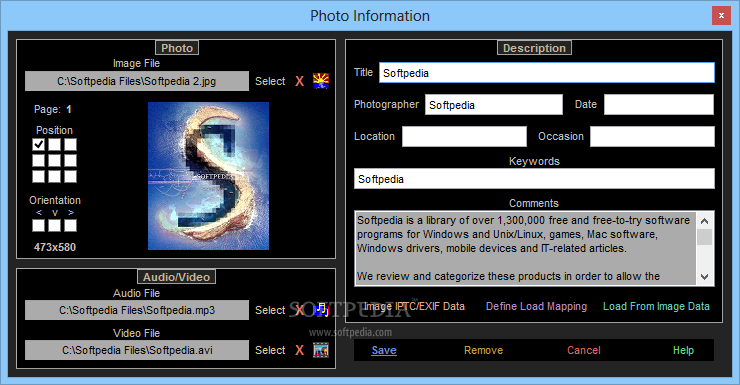Open Image IPTC/EXIF Data
Screen dimensions: 740x385
click(x=414, y=306)
